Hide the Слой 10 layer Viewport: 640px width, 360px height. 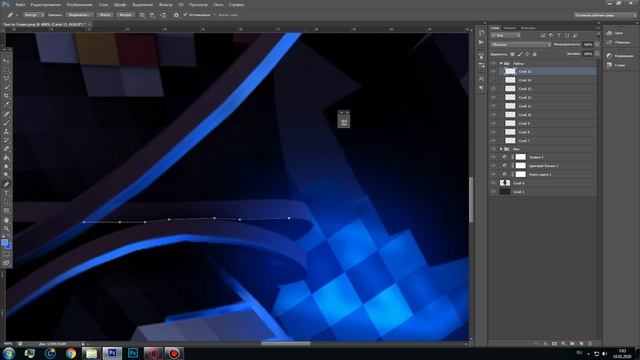click(493, 115)
